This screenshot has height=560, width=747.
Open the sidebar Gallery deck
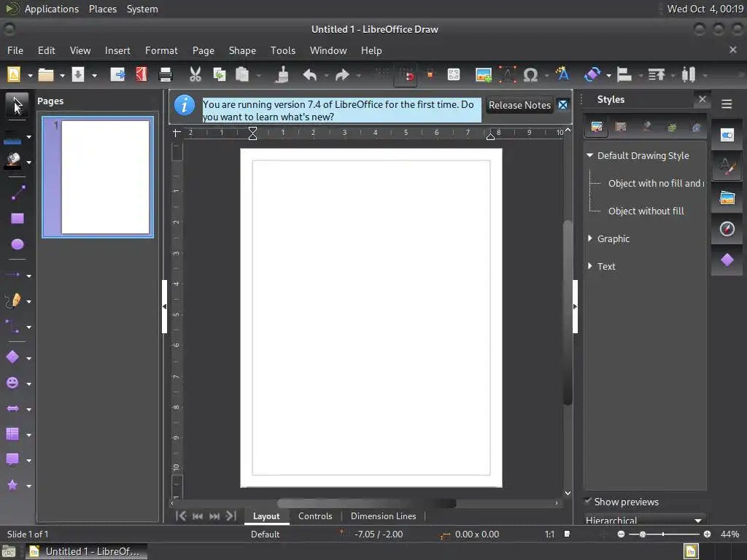tap(727, 198)
